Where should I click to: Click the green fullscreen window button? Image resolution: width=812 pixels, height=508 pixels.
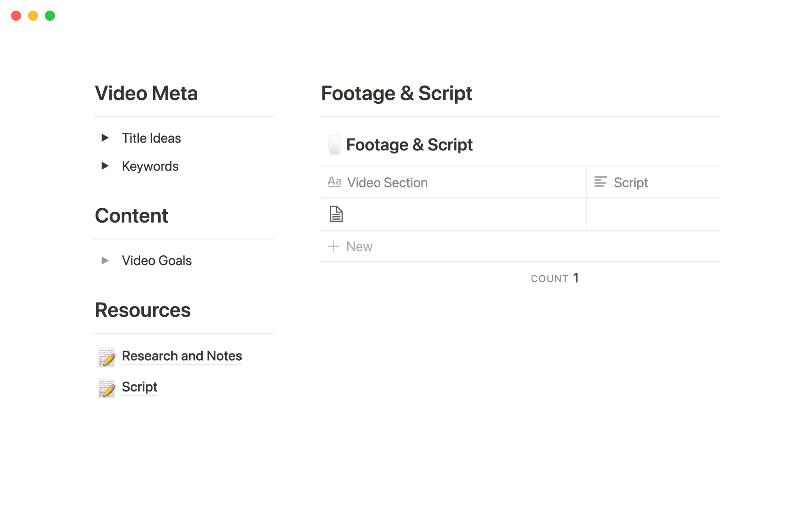tap(50, 16)
